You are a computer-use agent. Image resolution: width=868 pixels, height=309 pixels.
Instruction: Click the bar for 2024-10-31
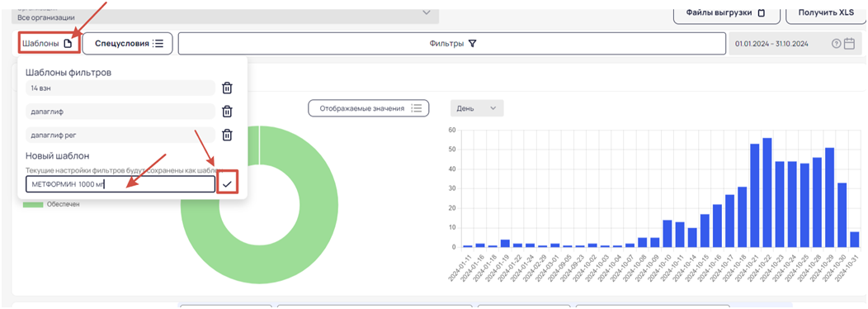point(855,240)
